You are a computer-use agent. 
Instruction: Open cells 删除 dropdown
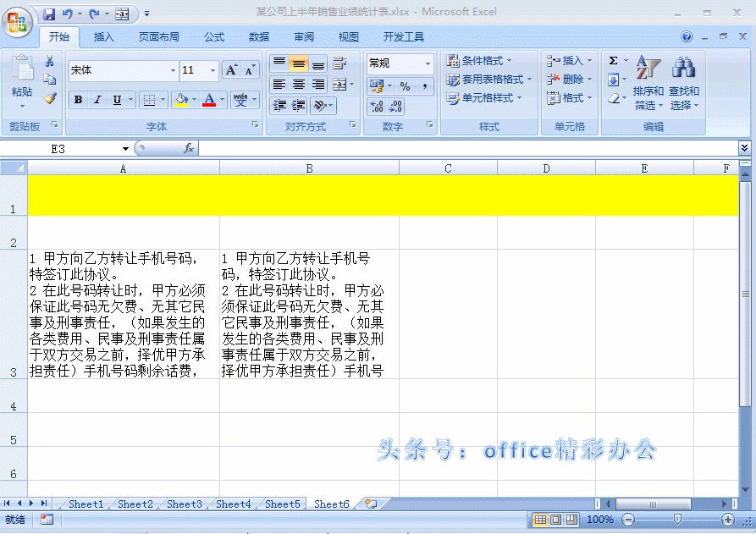569,79
